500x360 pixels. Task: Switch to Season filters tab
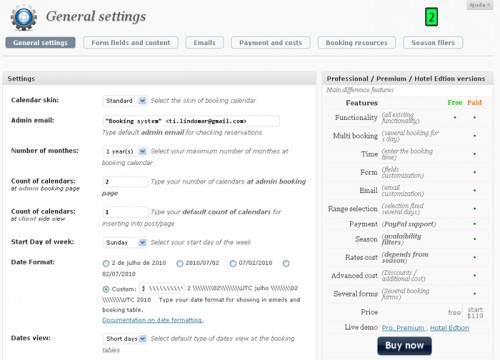coord(433,43)
